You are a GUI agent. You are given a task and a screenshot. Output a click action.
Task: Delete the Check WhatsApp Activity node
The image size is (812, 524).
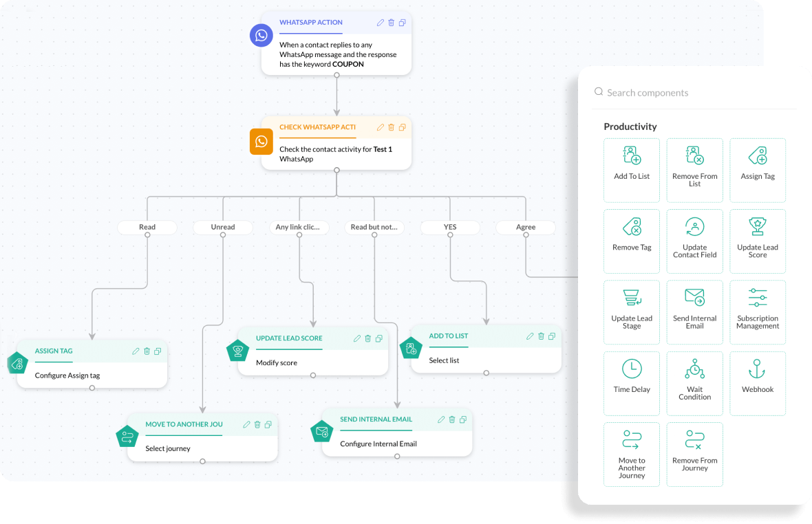click(392, 127)
